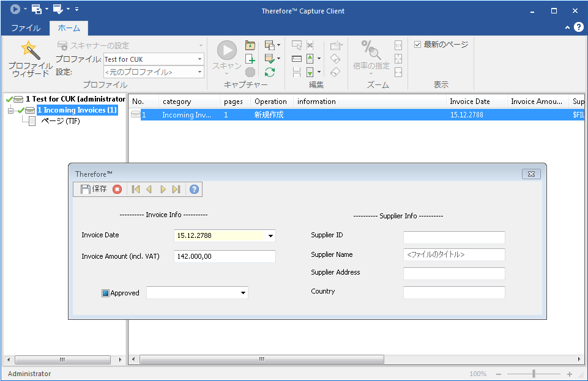This screenshot has height=381, width=588.
Task: Select the 1 Test for CUK tree root
Action: 75,99
